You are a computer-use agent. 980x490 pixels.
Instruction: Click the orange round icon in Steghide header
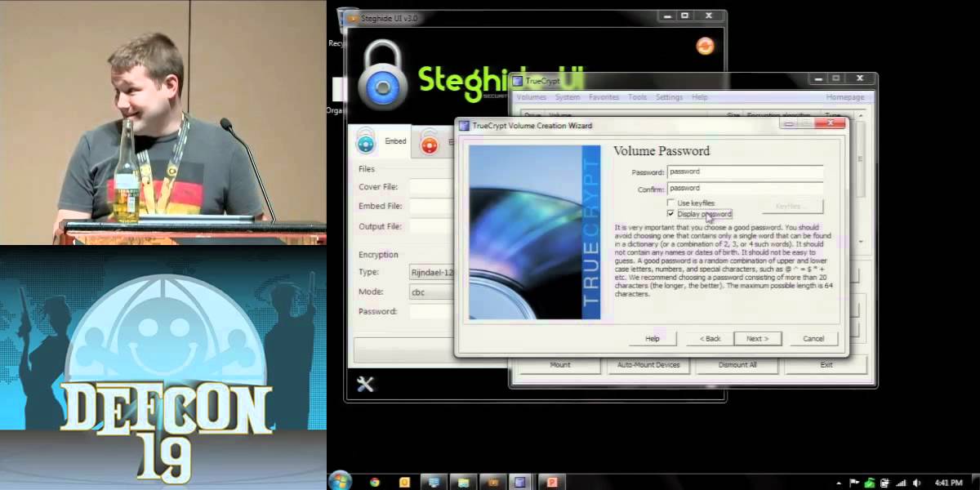click(704, 47)
